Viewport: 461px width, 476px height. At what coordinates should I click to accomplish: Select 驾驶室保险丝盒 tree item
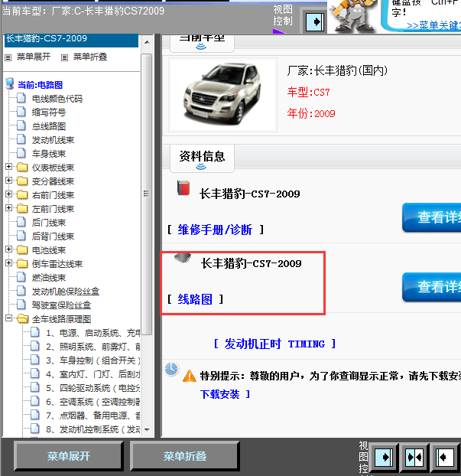pos(61,305)
